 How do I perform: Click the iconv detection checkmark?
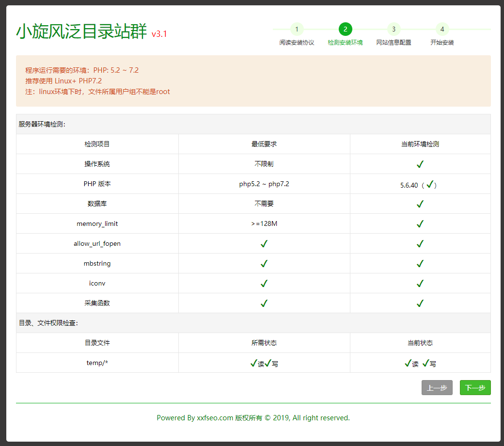tap(420, 283)
